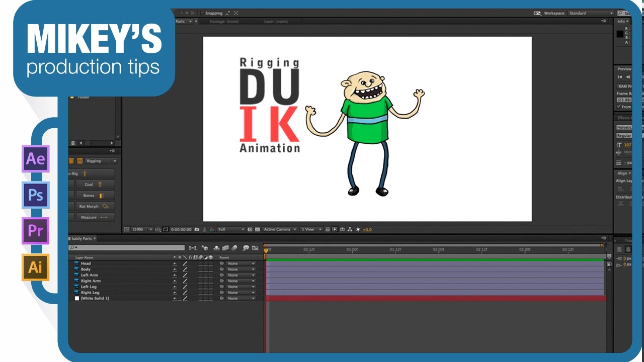The width and height of the screenshot is (644, 362).
Task: Open the Active Camera dropdown
Action: coord(280,229)
